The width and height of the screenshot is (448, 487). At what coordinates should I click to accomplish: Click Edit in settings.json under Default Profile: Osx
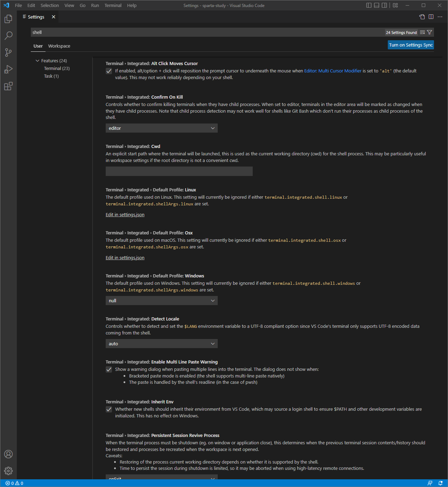[125, 258]
